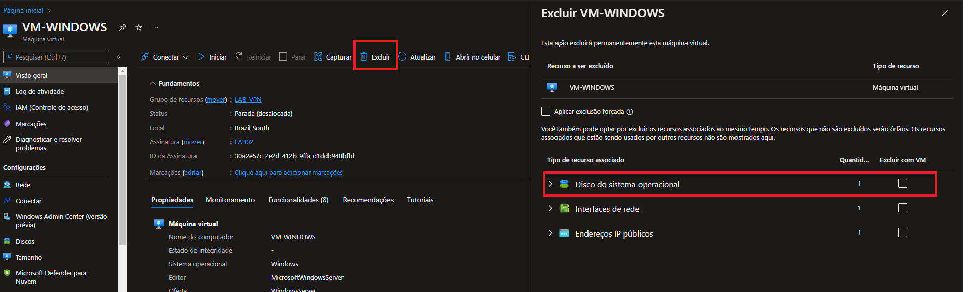The width and height of the screenshot is (980, 292).
Task: Expand the Página inicial breadcrumb chevron
Action: click(49, 10)
